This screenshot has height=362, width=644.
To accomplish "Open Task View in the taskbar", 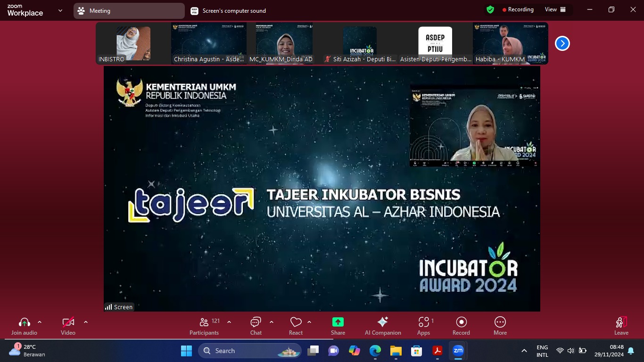I will [x=313, y=351].
